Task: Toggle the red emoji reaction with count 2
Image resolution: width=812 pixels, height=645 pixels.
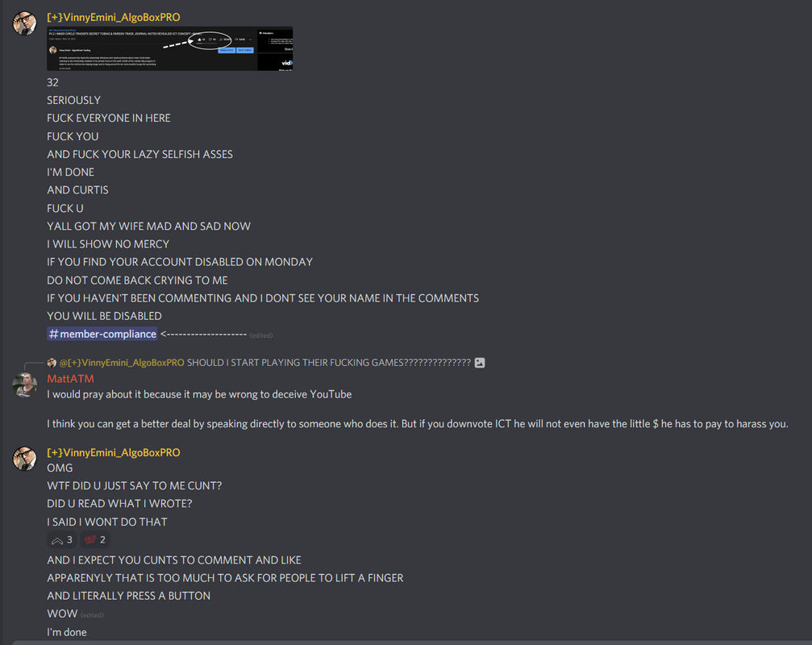Action: 95,540
